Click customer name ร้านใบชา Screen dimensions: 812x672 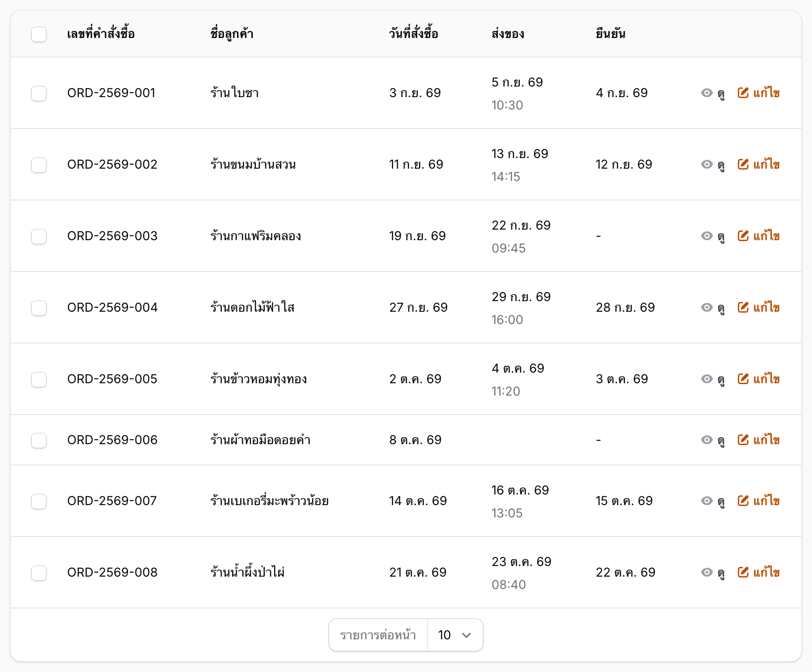click(234, 93)
